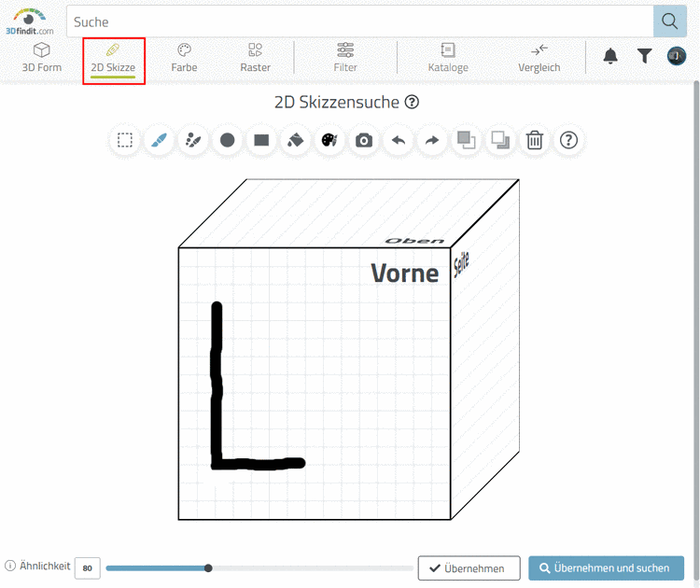Switch to the 3D Form tab
The width and height of the screenshot is (700, 588).
41,58
